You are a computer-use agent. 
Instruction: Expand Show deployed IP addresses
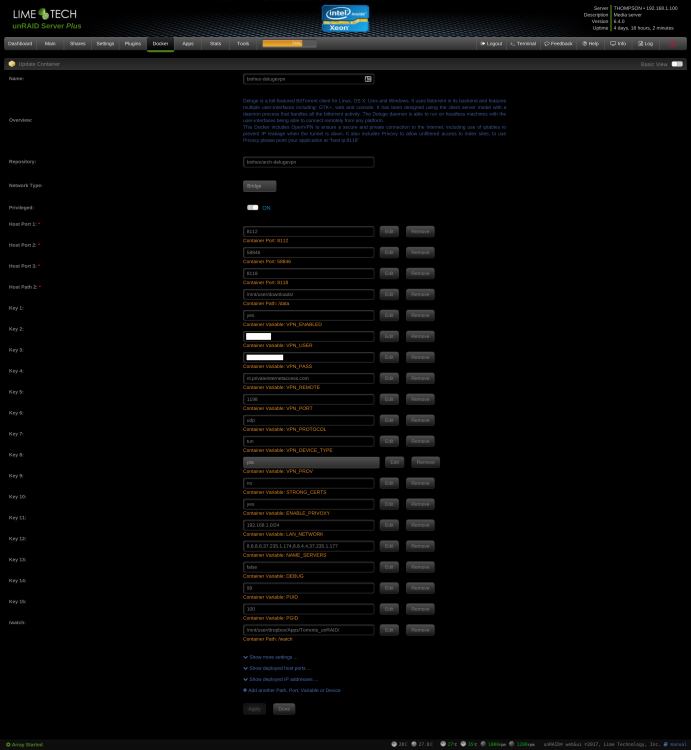coord(280,679)
